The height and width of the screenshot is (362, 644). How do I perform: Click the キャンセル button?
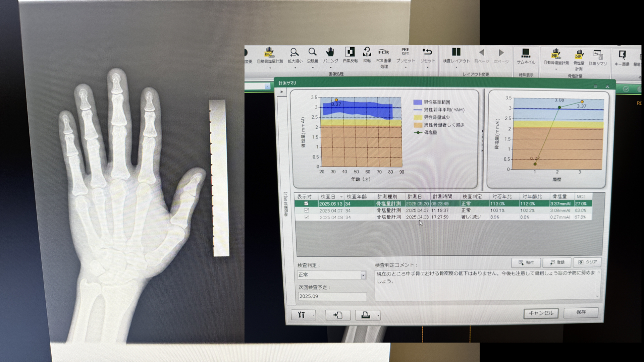click(x=541, y=313)
